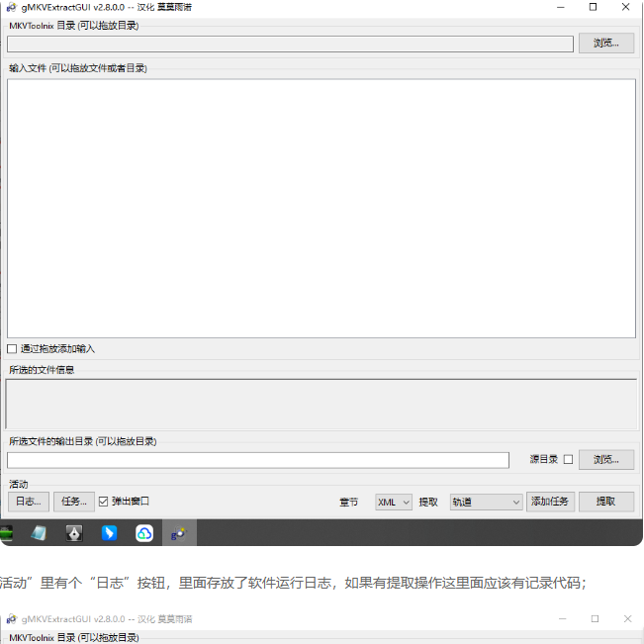Focus the output directory text field
Image resolution: width=644 pixels, height=644 pixels.
pos(258,460)
